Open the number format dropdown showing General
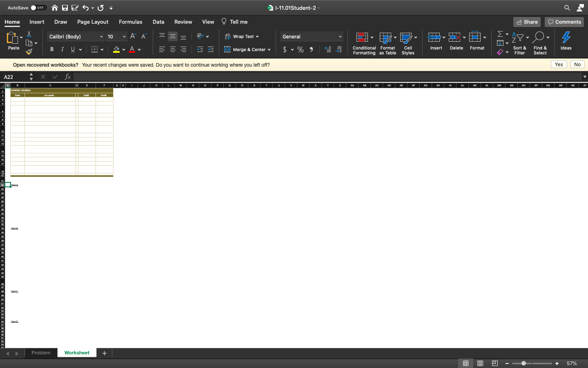 pos(311,36)
